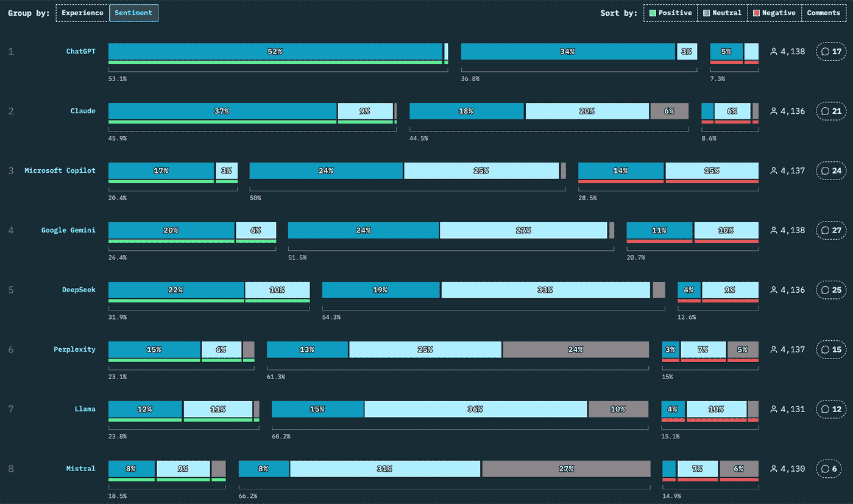Screen dimensions: 853x504
Task: Click Mistral's 66.2% neutral total
Action: (248, 496)
